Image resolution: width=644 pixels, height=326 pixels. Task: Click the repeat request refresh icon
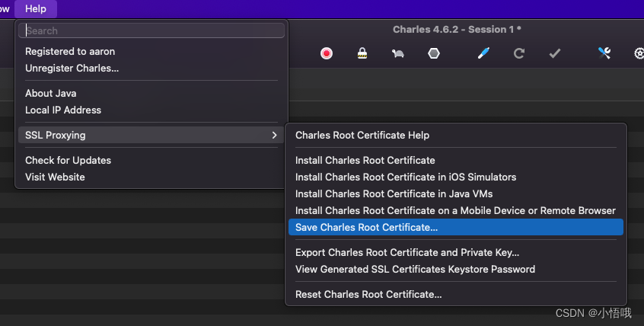[518, 53]
